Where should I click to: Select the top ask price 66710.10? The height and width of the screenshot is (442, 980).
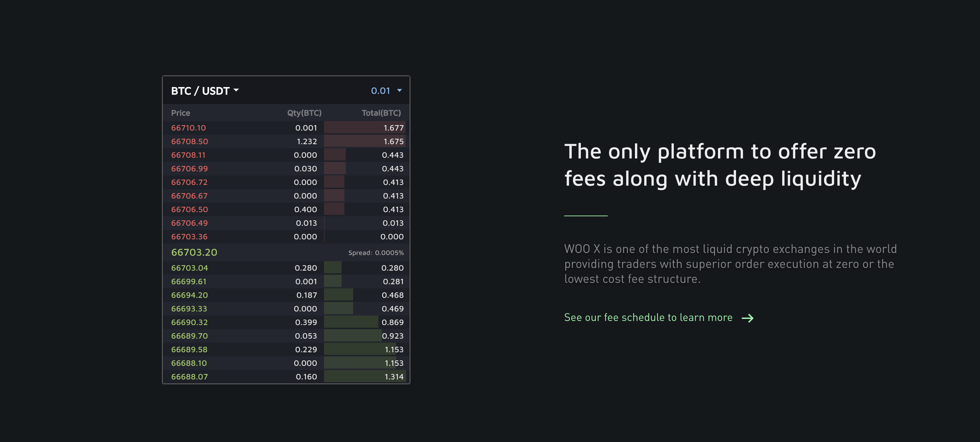(x=189, y=128)
